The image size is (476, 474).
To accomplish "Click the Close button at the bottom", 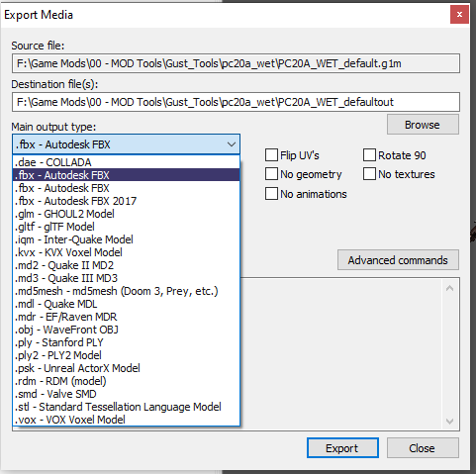I will [423, 448].
